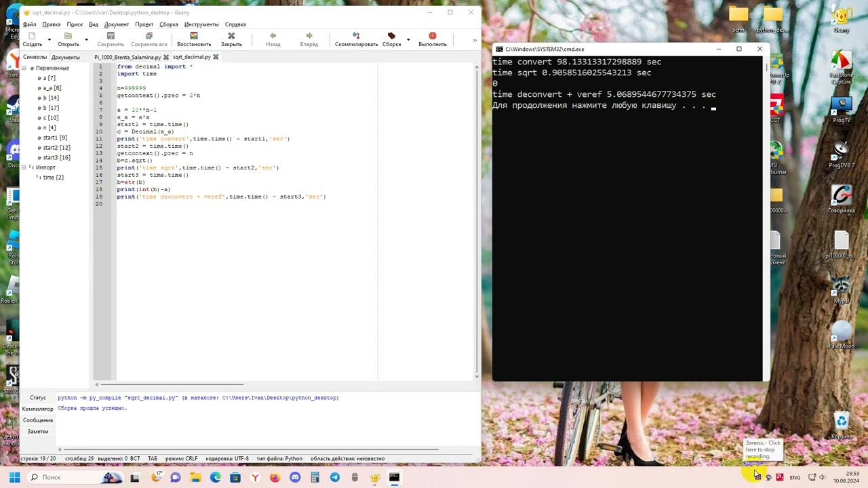
Task: Open Firefox from the taskbar
Action: pos(275,477)
